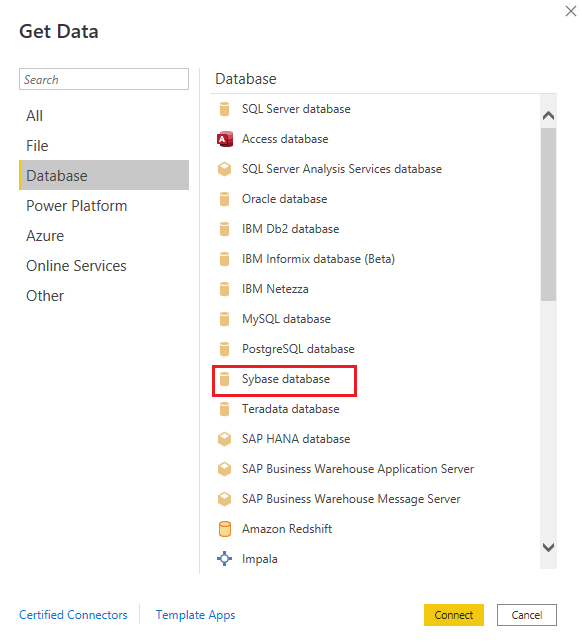Select the SQL Server database text
The height and width of the screenshot is (644, 582).
pos(296,109)
